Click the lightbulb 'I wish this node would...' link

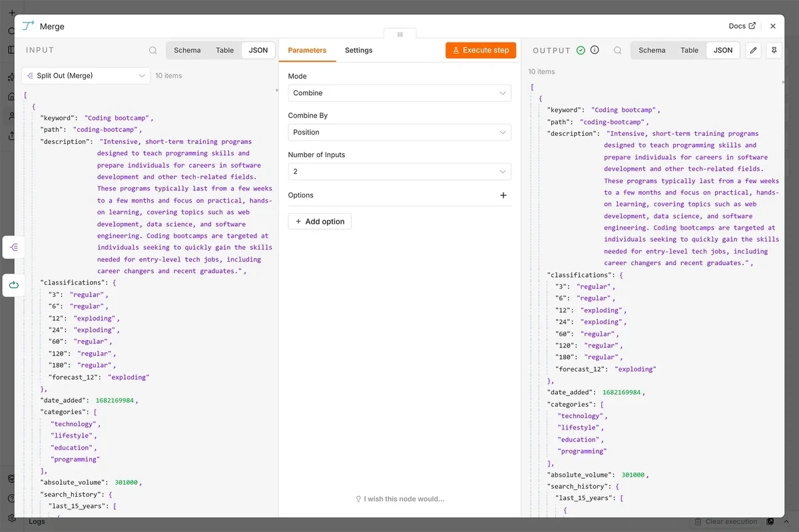400,499
